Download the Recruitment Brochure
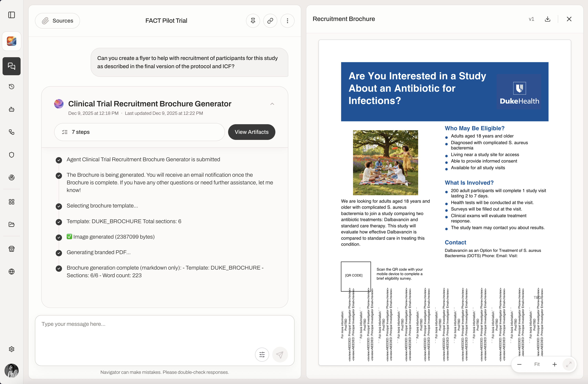This screenshot has height=384, width=588. coord(547,19)
